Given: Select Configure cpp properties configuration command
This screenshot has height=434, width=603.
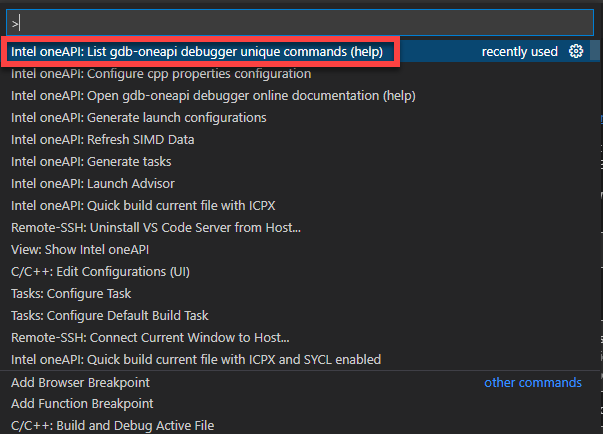Looking at the screenshot, I should click(x=161, y=74).
